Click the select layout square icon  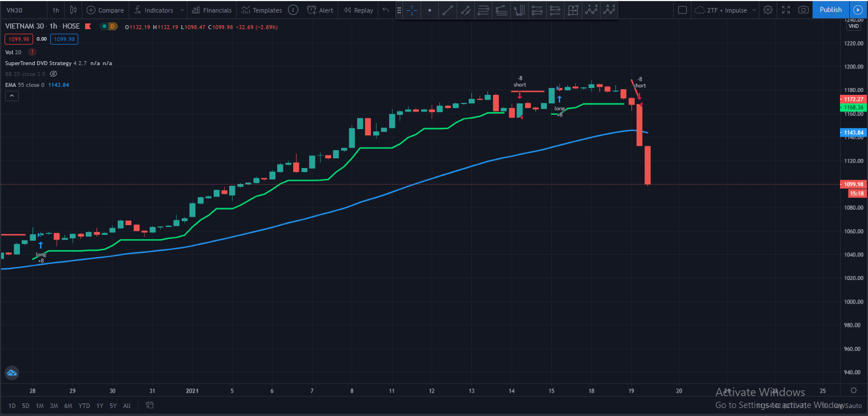tap(682, 10)
